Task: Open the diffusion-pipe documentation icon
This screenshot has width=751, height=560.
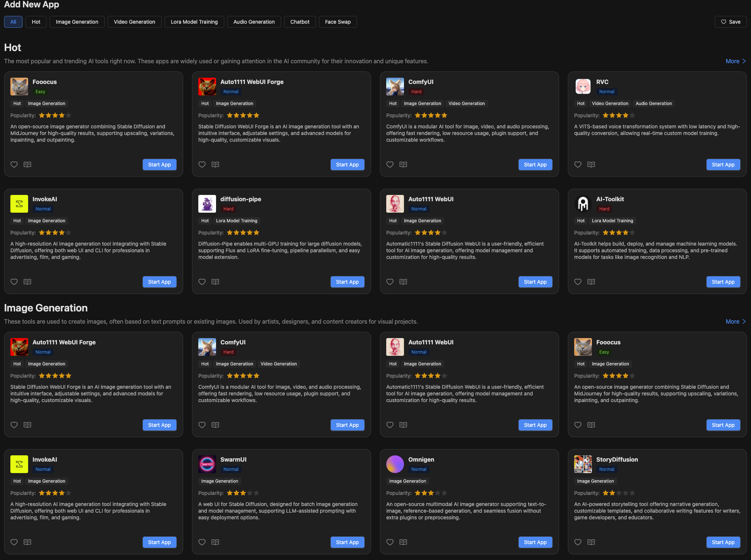Action: (215, 282)
